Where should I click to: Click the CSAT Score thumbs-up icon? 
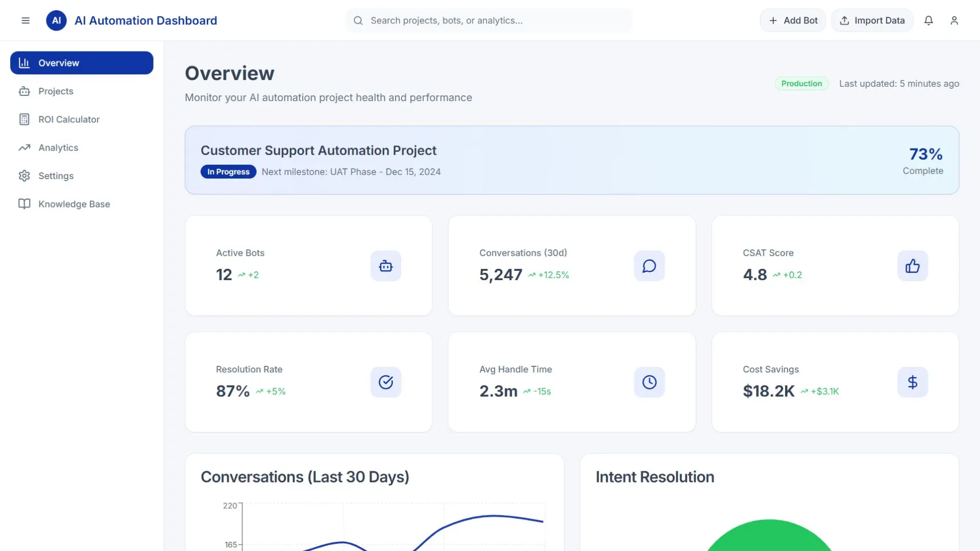pyautogui.click(x=913, y=266)
